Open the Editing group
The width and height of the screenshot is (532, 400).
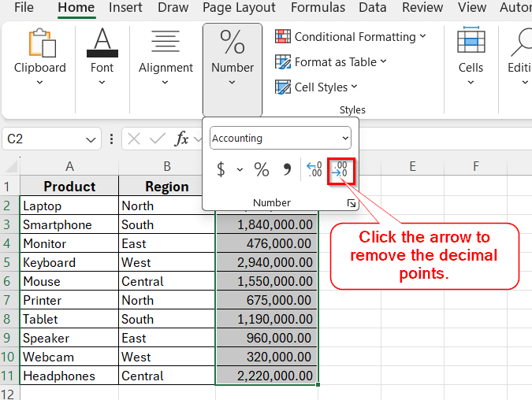tap(519, 57)
